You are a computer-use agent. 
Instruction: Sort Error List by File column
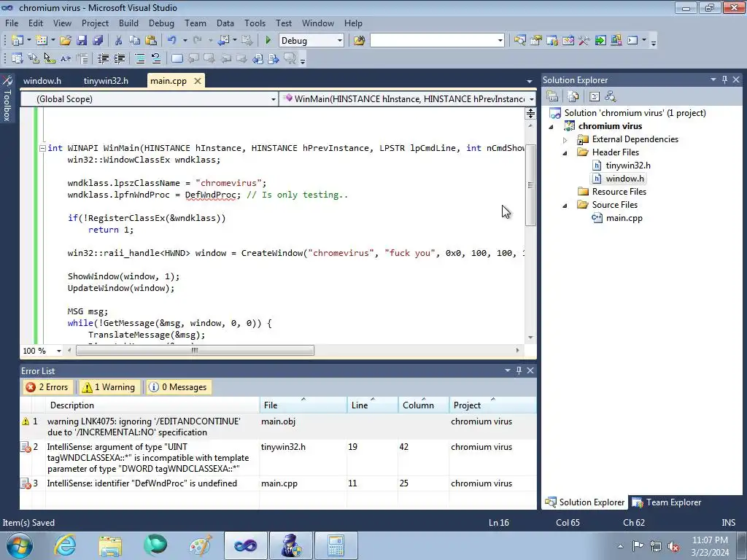[303, 405]
